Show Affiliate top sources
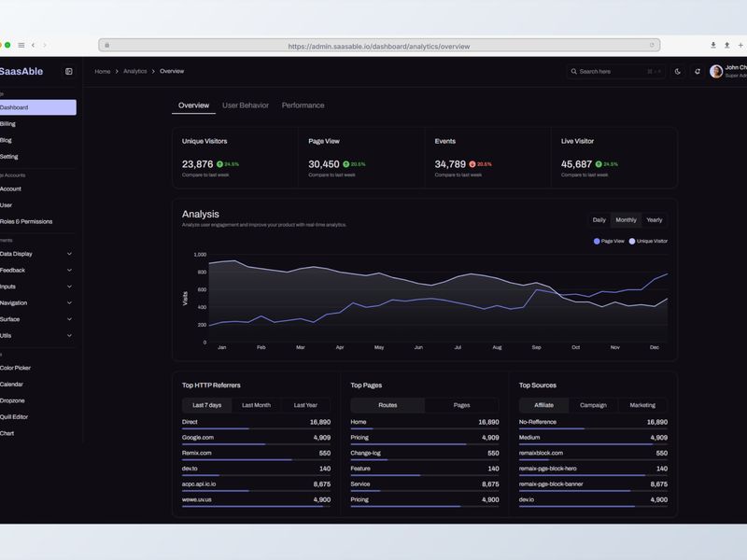The height and width of the screenshot is (560, 747). coord(543,405)
